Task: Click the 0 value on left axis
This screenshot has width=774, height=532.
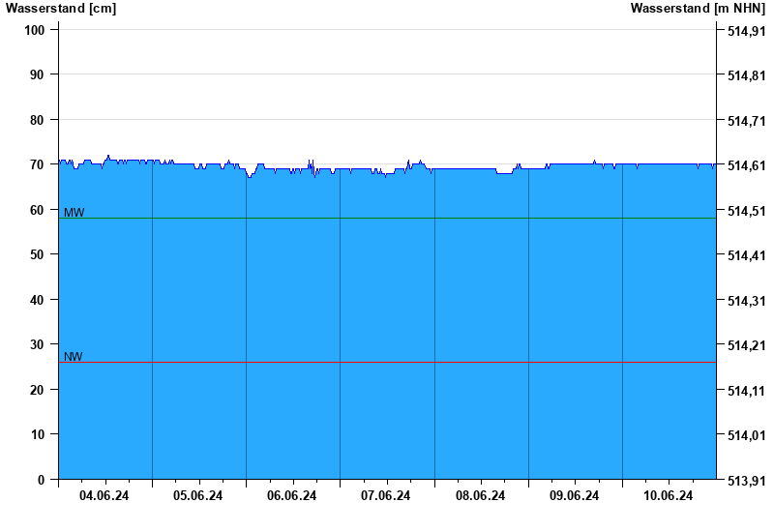Action: point(41,480)
